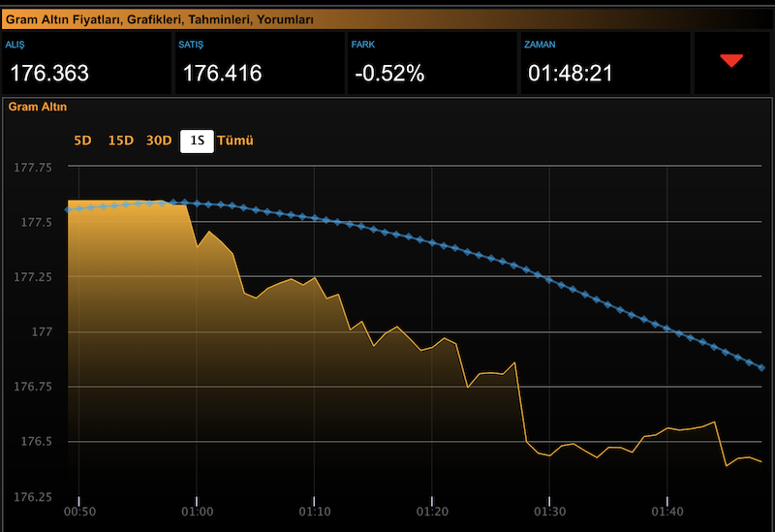
Task: Click the red down-arrow indicator
Action: click(x=731, y=60)
